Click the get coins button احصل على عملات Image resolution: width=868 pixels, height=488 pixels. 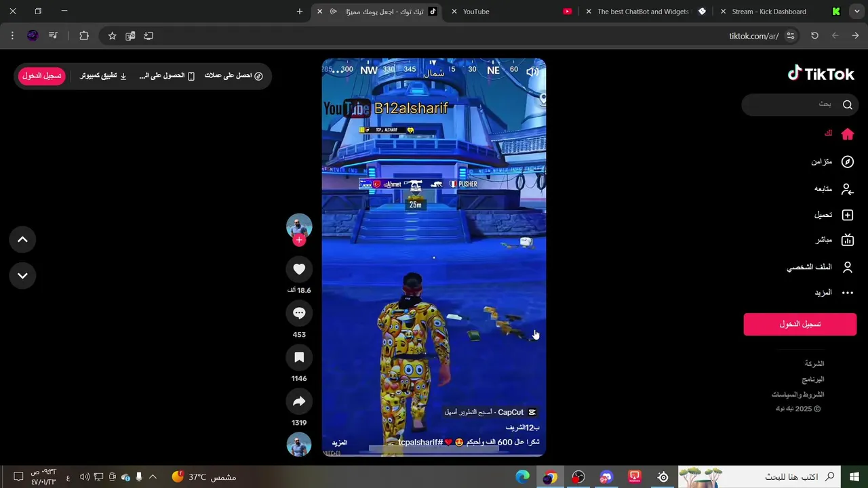(x=234, y=76)
